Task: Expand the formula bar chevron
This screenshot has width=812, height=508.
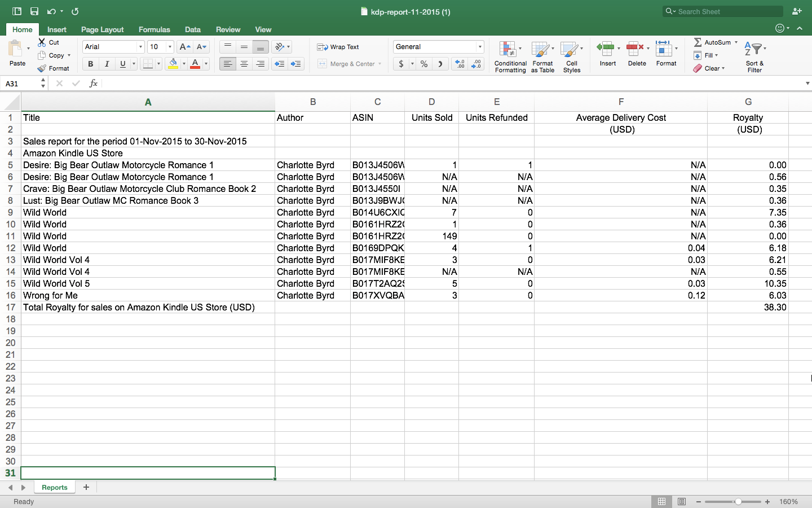Action: pos(807,84)
